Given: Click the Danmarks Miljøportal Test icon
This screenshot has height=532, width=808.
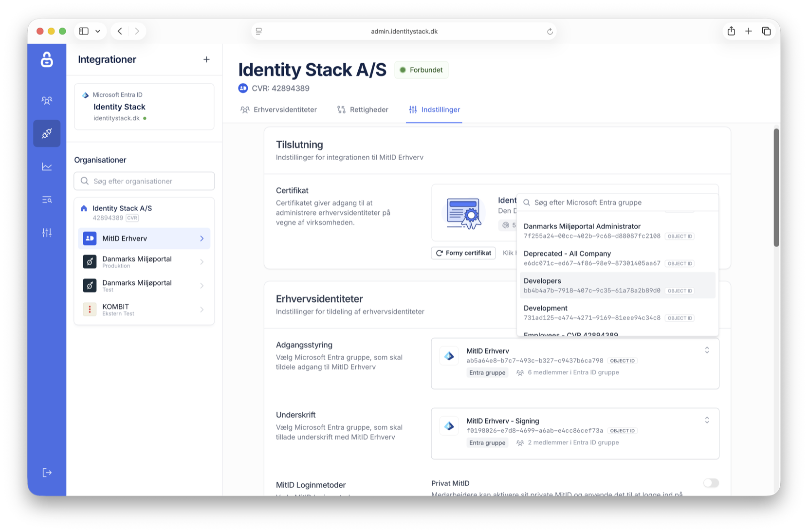Looking at the screenshot, I should (90, 285).
